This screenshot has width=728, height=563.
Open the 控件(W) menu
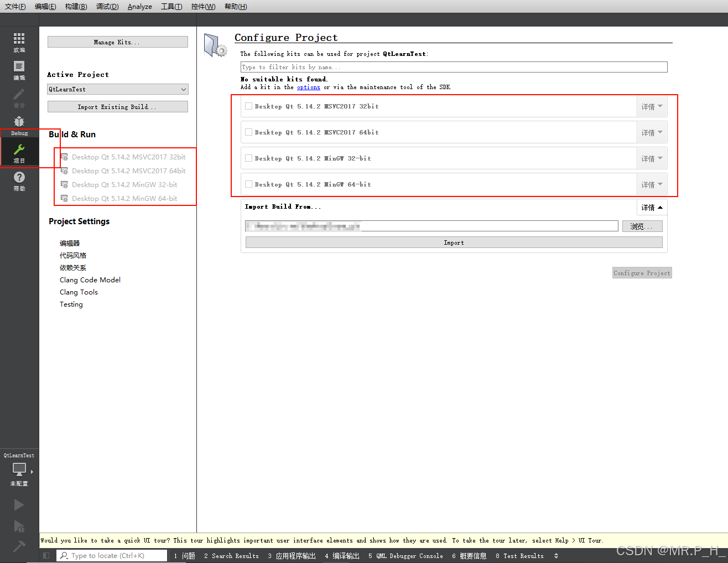coord(203,7)
